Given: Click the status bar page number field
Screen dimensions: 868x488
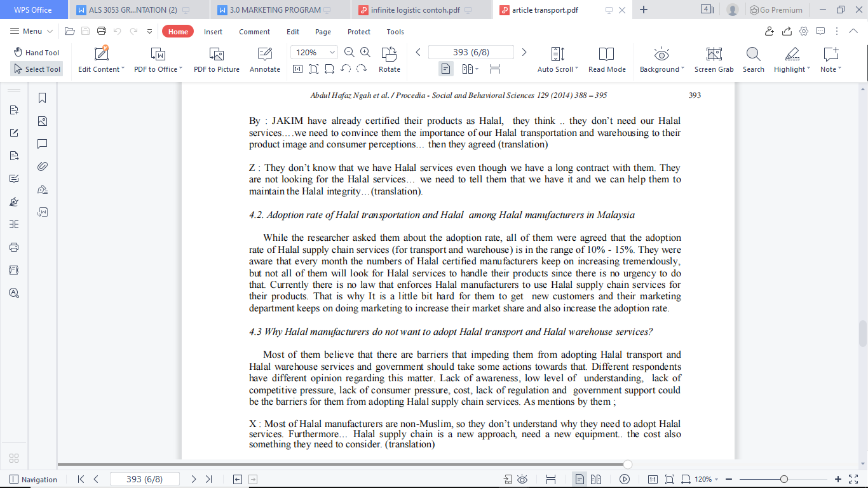Looking at the screenshot, I should coord(145,479).
